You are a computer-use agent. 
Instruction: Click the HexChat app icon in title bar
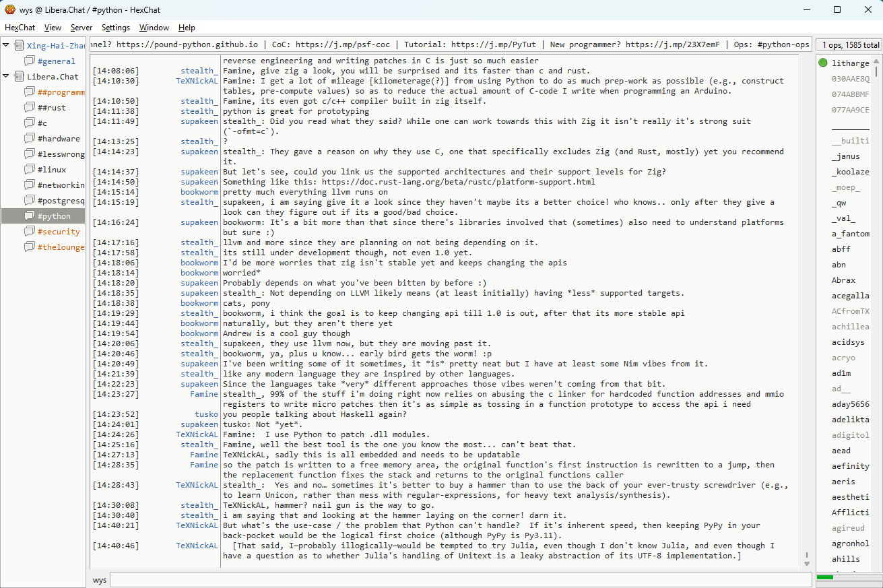pyautogui.click(x=10, y=9)
